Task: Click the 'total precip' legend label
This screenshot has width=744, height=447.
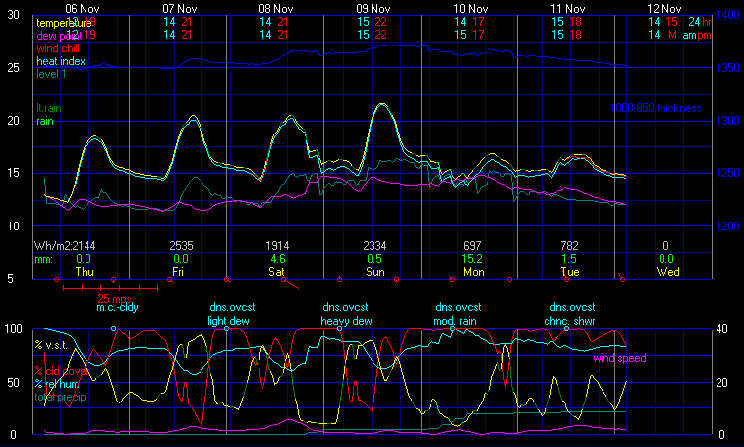Action: point(60,397)
